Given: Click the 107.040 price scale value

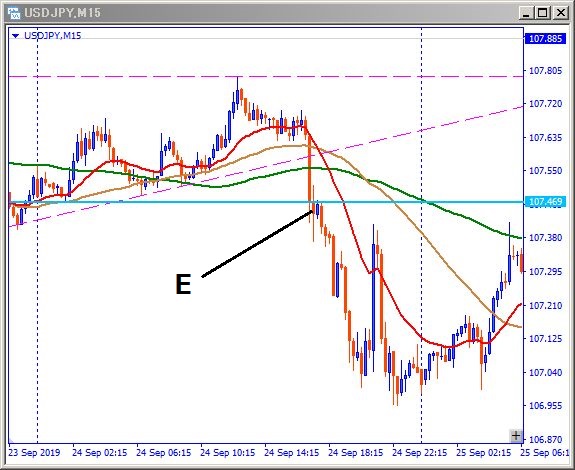Looking at the screenshot, I should click(x=545, y=372).
